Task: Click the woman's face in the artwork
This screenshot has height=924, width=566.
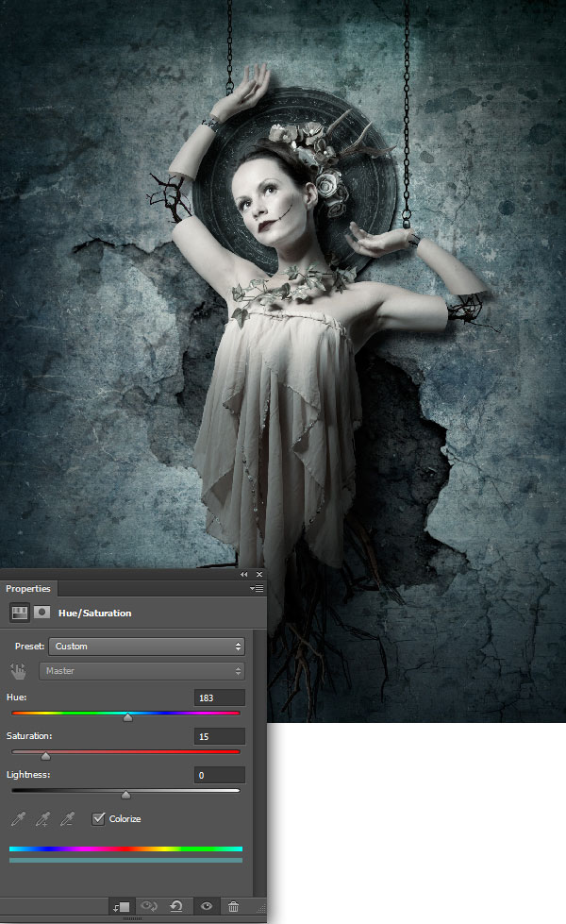Action: pos(270,200)
